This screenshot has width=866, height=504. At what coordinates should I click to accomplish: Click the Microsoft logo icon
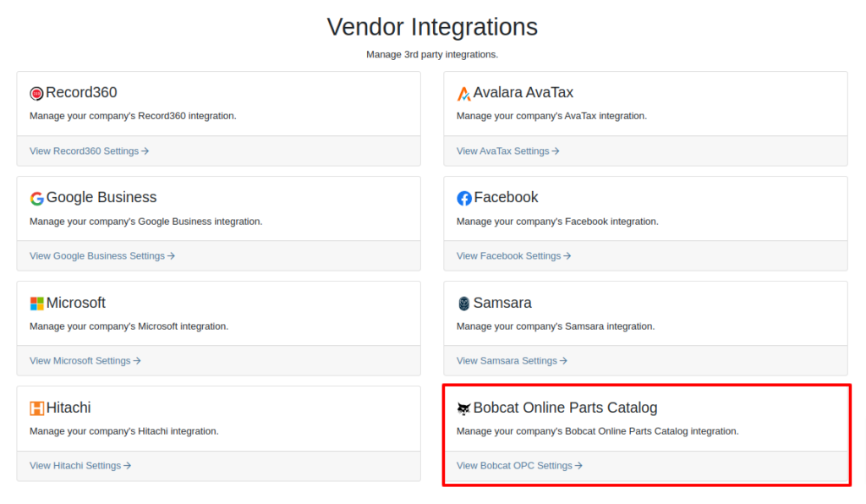(37, 303)
